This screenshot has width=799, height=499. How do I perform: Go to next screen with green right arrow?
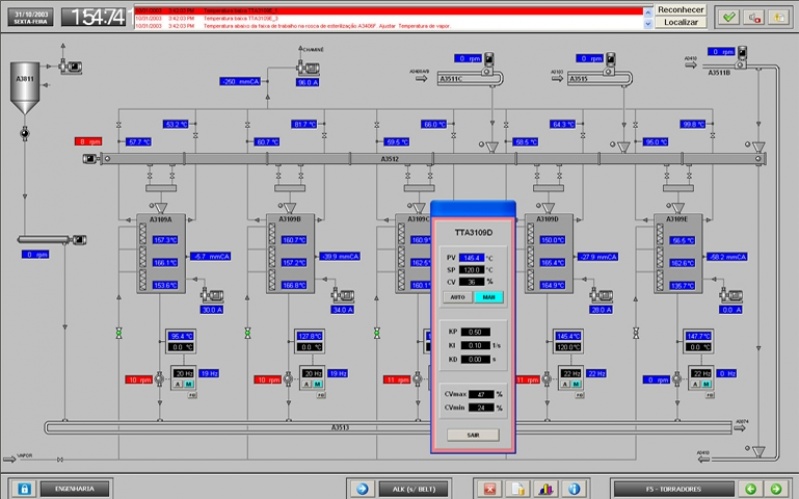[776, 489]
